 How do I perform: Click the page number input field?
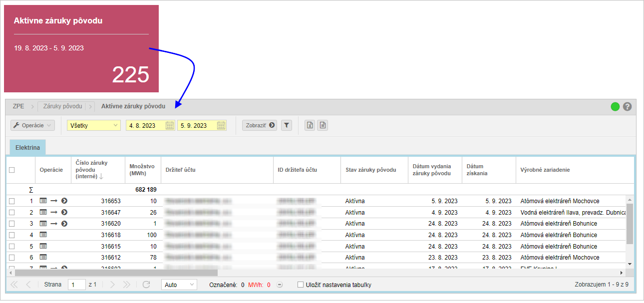click(x=77, y=285)
